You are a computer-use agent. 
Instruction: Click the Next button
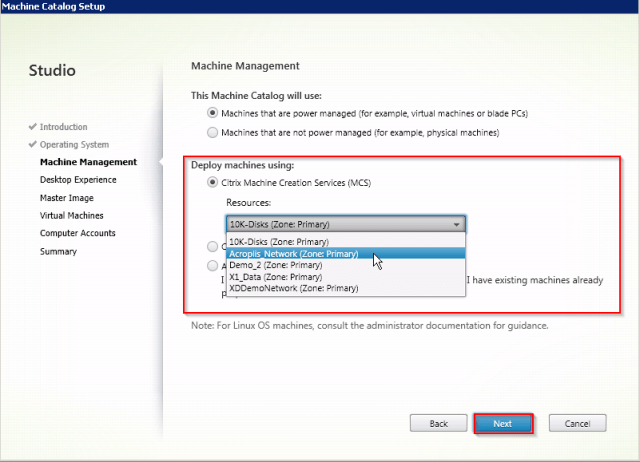point(502,424)
